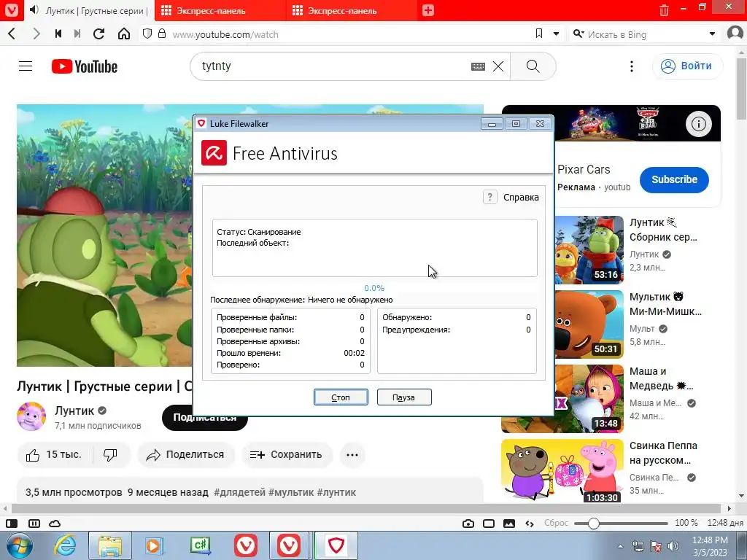The height and width of the screenshot is (560, 747).
Task: Click the Сброс zoom reset button
Action: (x=557, y=523)
